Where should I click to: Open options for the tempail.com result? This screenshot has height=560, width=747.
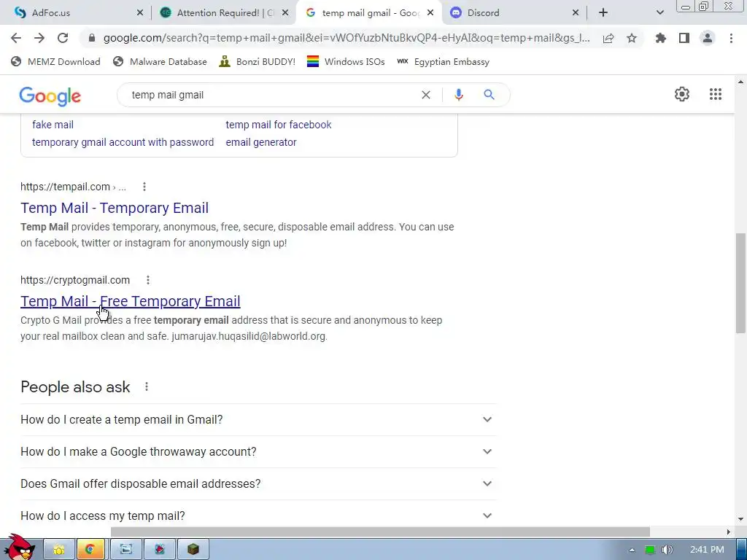[x=144, y=187]
